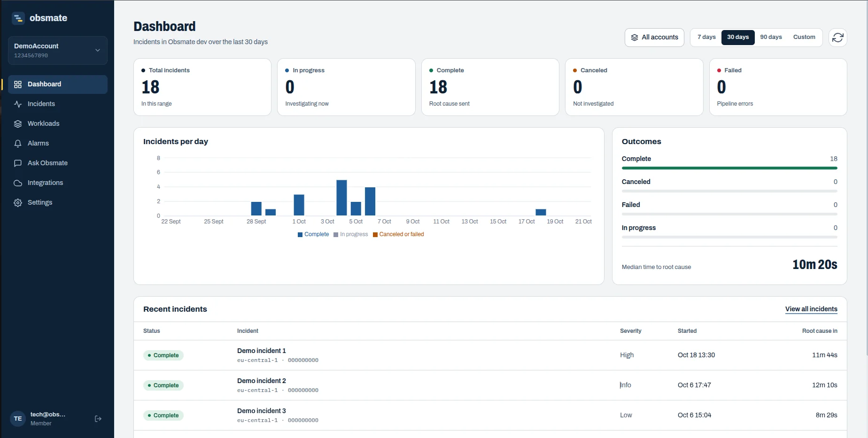
Task: Toggle the In progress legend series
Action: tap(351, 234)
